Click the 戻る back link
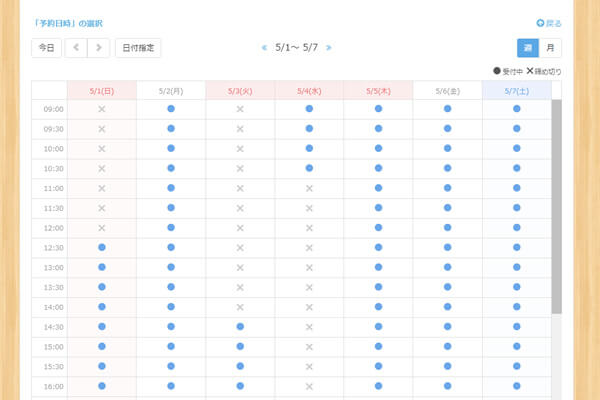The height and width of the screenshot is (400, 600). [549, 23]
